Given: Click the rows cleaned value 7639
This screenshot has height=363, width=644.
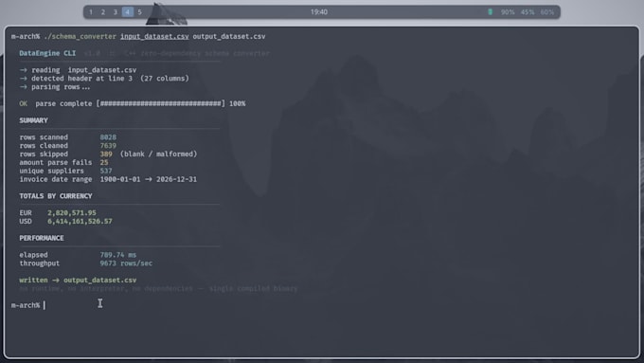Looking at the screenshot, I should pyautogui.click(x=108, y=146).
